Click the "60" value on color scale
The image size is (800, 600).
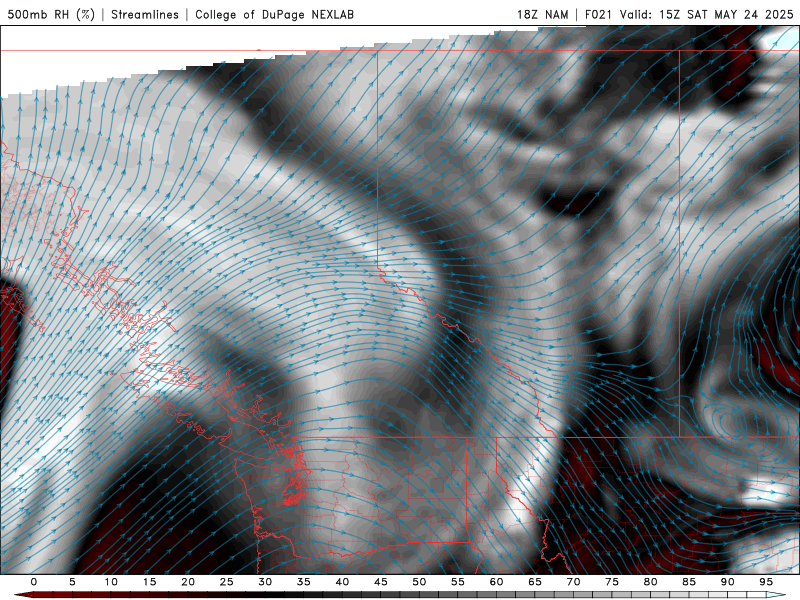click(x=496, y=582)
